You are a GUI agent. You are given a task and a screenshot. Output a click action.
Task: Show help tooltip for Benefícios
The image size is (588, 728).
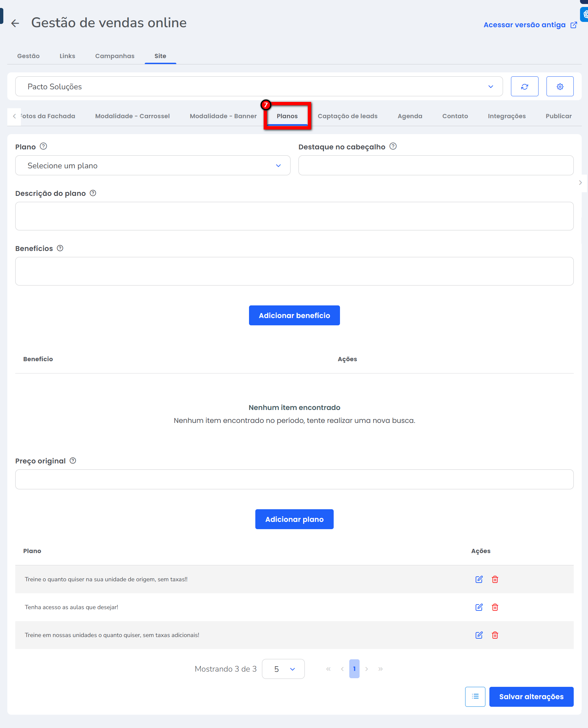point(60,248)
